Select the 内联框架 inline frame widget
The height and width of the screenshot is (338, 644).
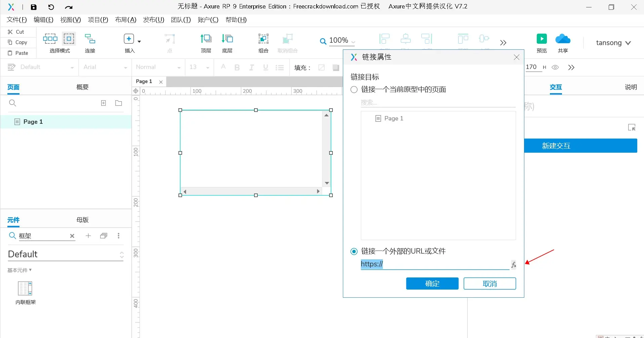click(26, 293)
